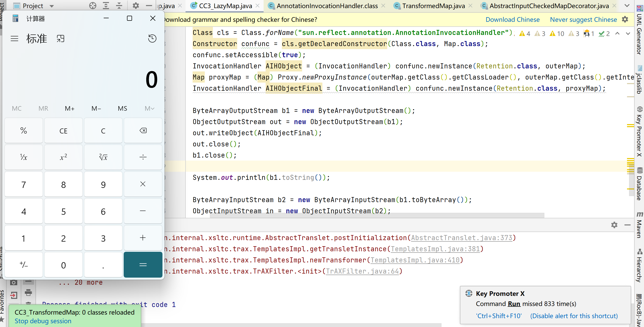Viewport: 644px width, 327px height.
Task: Click the CE key on calculator
Action: point(63,131)
